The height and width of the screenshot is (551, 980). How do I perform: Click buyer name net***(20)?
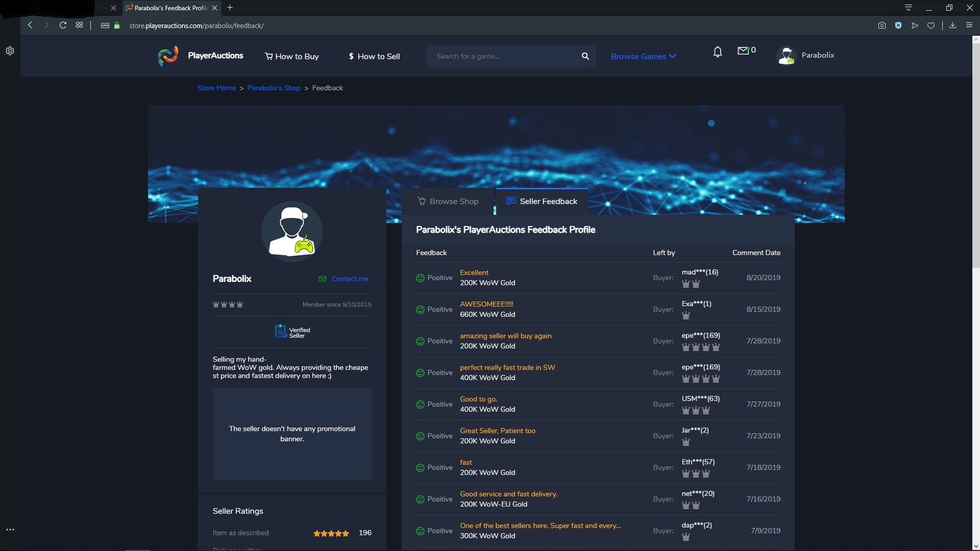[698, 493]
